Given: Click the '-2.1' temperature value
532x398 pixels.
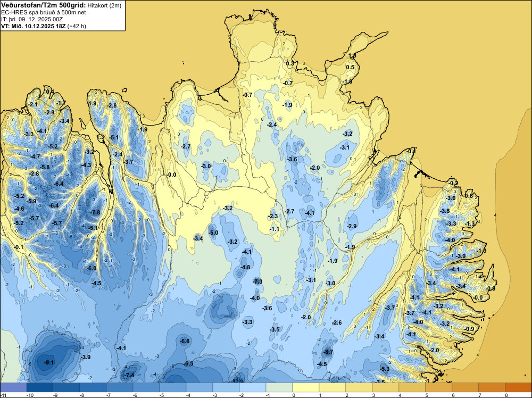Looking at the screenshot, I should point(33,104).
